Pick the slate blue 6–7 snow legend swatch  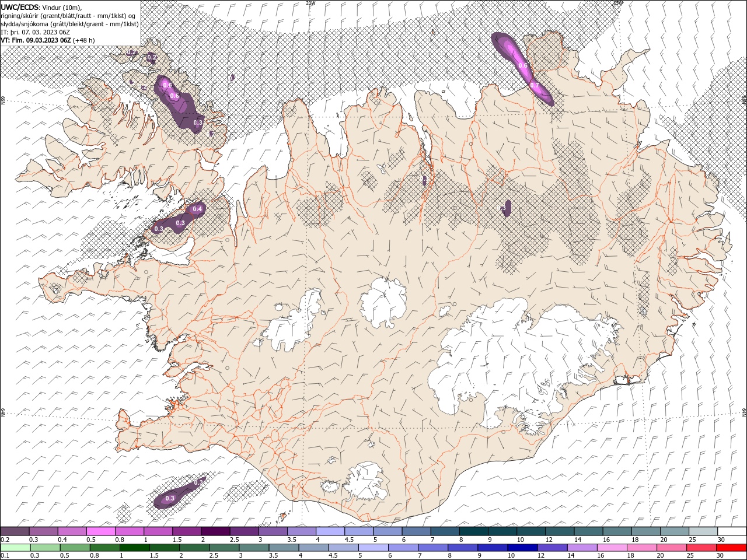(x=416, y=531)
